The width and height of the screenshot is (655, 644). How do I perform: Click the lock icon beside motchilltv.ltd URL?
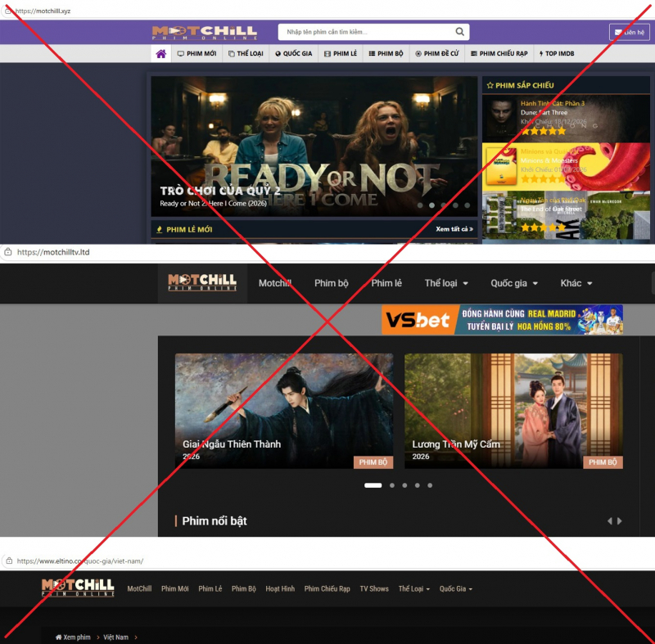8,252
